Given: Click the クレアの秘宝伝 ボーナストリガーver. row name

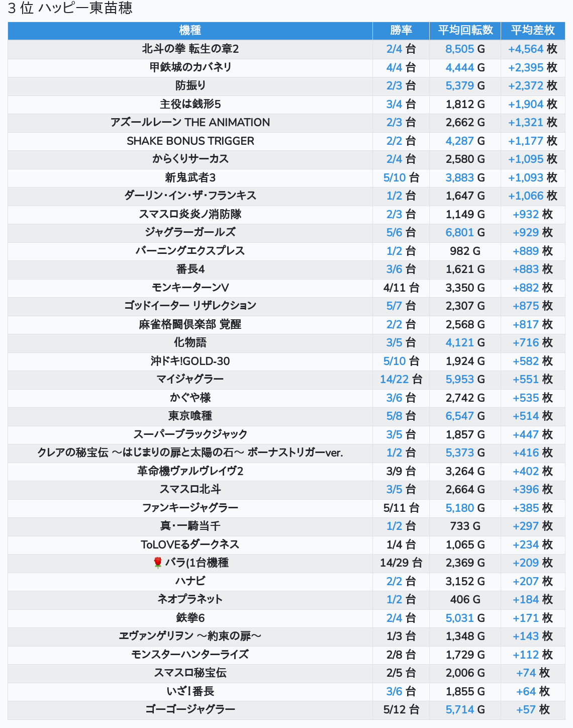Looking at the screenshot, I should click(190, 452).
